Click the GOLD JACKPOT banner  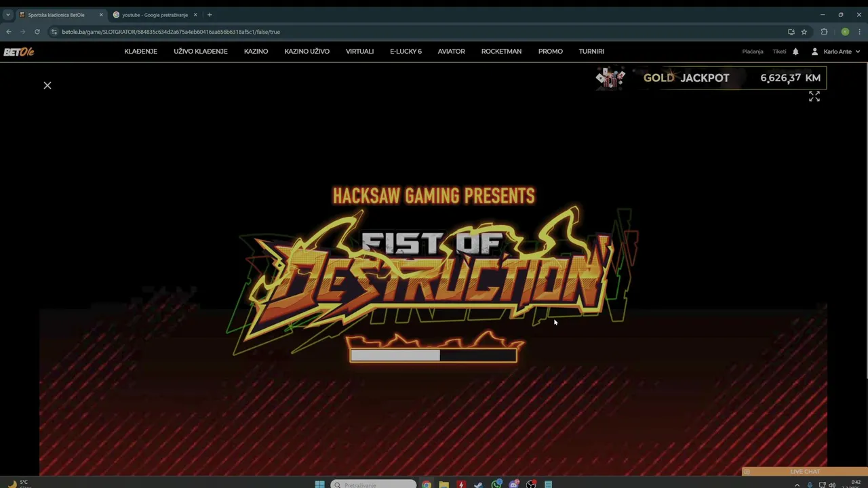pyautogui.click(x=711, y=78)
